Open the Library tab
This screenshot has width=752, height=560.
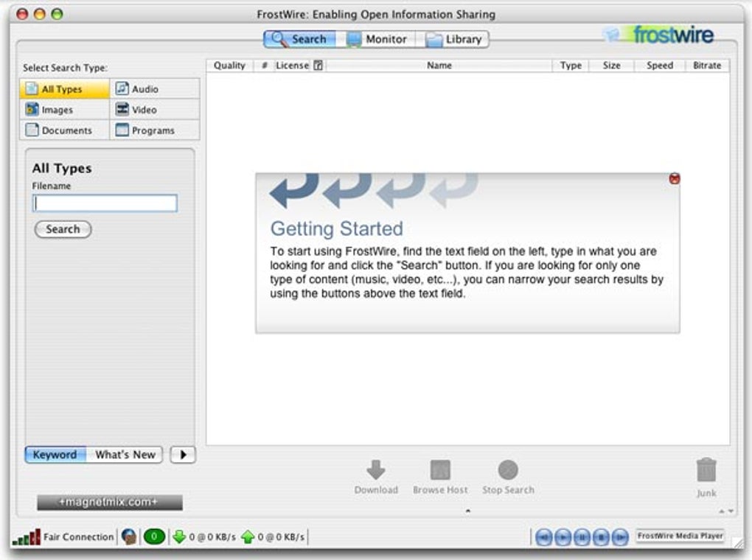(453, 39)
